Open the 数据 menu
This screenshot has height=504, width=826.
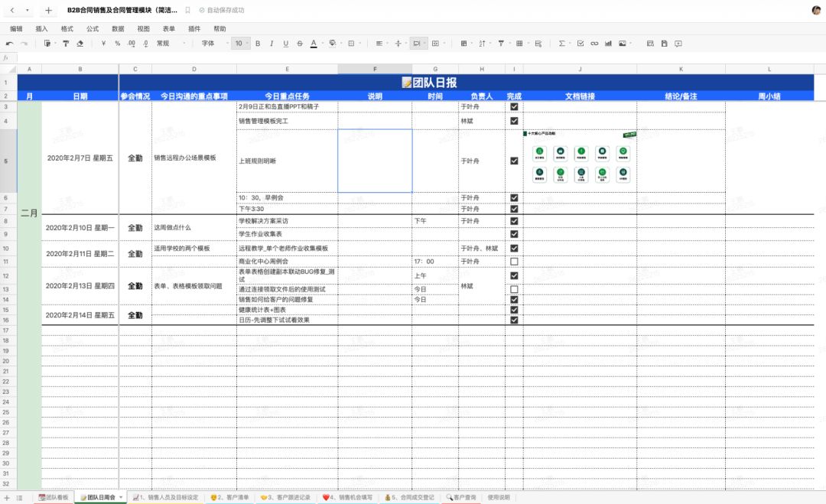coord(116,28)
